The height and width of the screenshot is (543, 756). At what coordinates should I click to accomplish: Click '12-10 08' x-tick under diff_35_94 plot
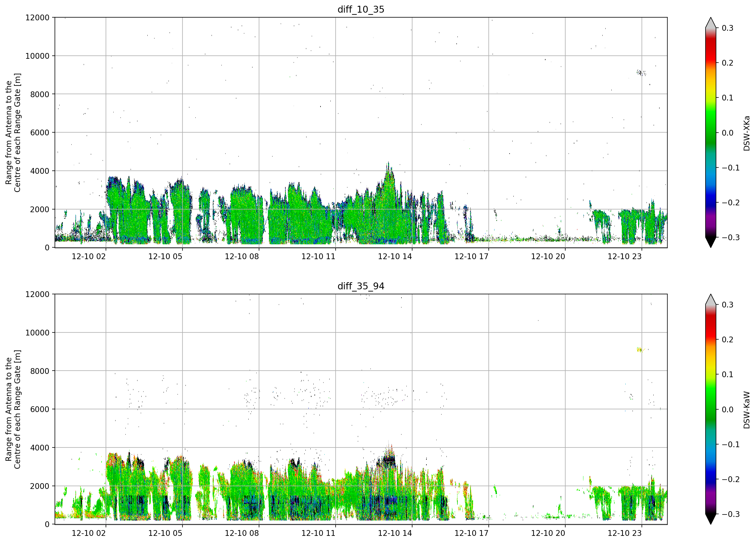tap(242, 533)
